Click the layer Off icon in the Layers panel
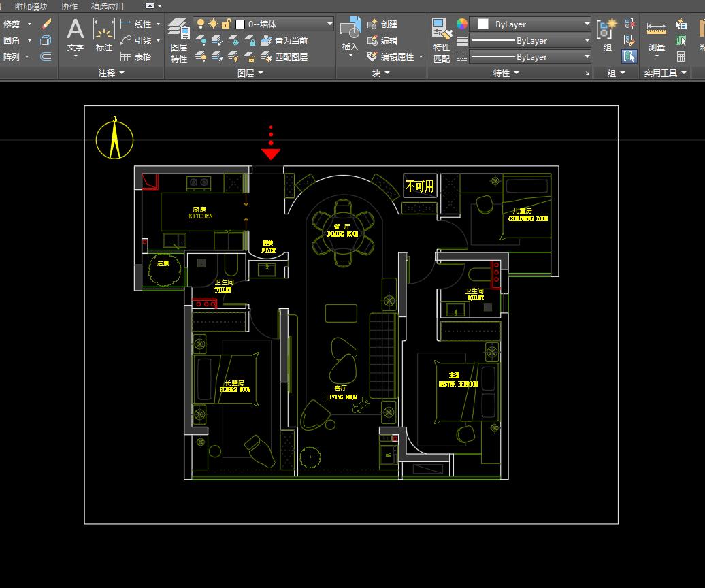This screenshot has width=705, height=588. pos(201,41)
